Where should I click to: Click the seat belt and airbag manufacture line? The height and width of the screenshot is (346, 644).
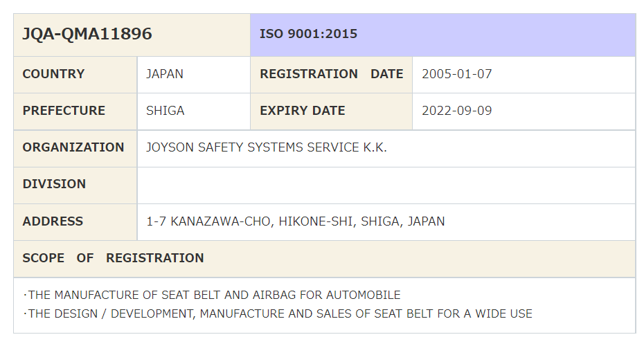(212, 295)
